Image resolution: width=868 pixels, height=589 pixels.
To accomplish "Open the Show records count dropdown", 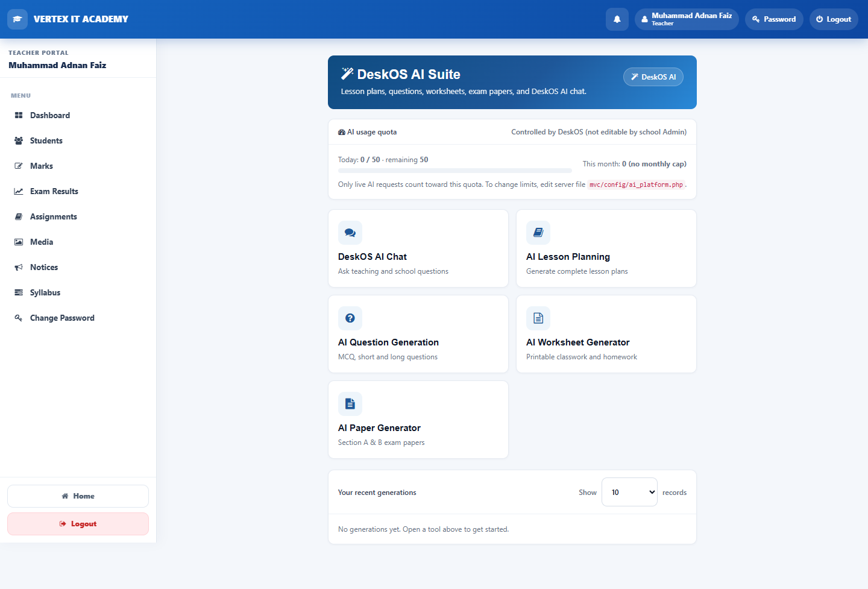I will point(629,492).
